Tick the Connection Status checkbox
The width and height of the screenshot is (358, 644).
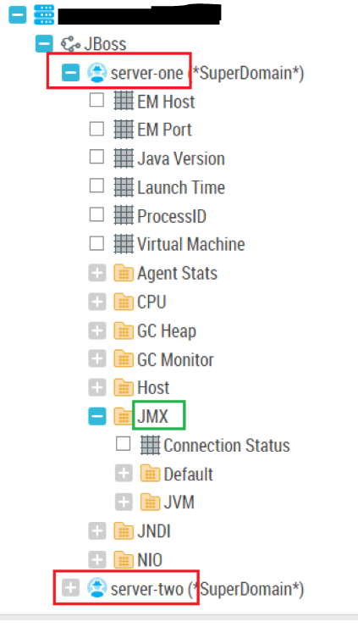click(x=123, y=443)
